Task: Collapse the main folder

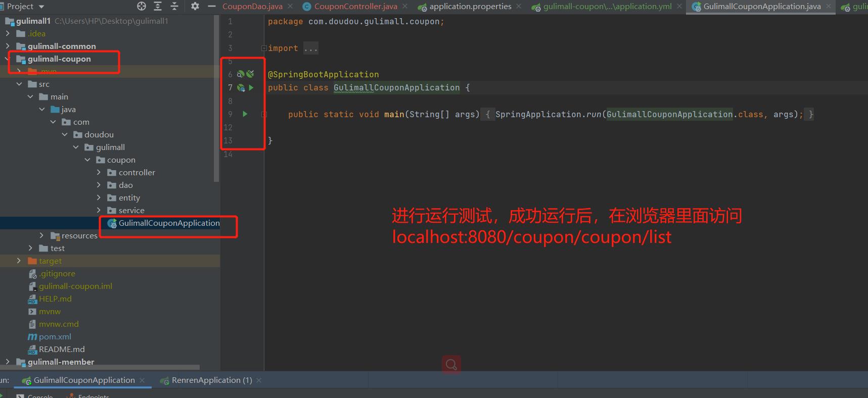Action: [x=31, y=96]
